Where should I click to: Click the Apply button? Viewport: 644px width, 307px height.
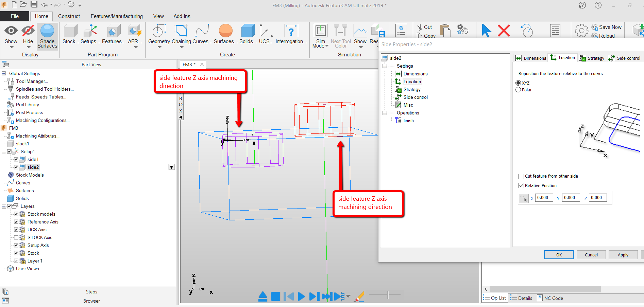623,255
